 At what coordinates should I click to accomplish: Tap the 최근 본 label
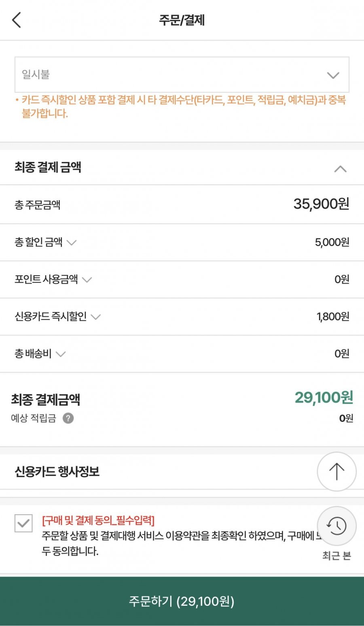336,556
